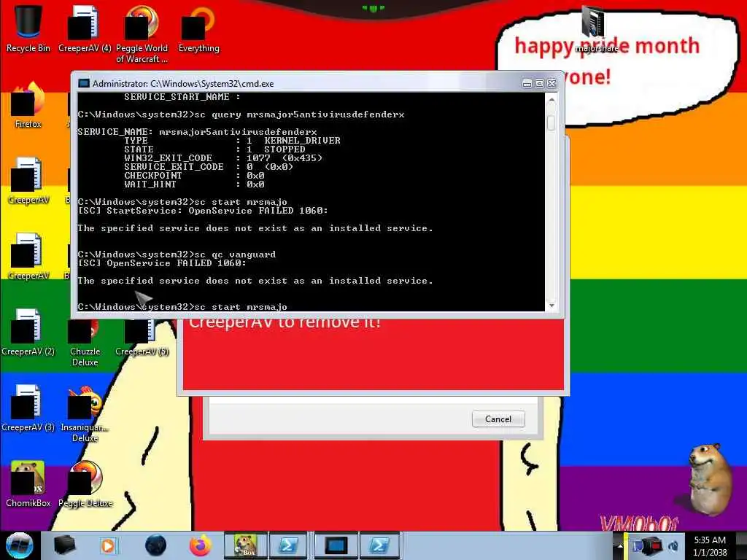Open the ChomikBox desktop shortcut
The width and height of the screenshot is (747, 560).
click(28, 484)
